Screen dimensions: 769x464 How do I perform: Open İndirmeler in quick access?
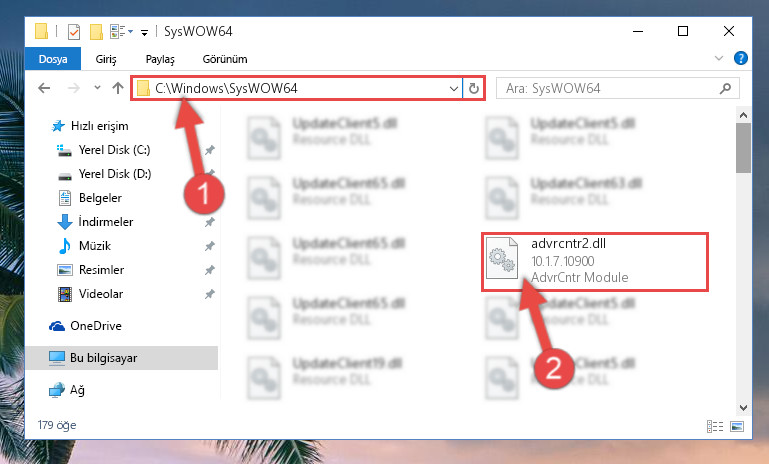coord(105,222)
